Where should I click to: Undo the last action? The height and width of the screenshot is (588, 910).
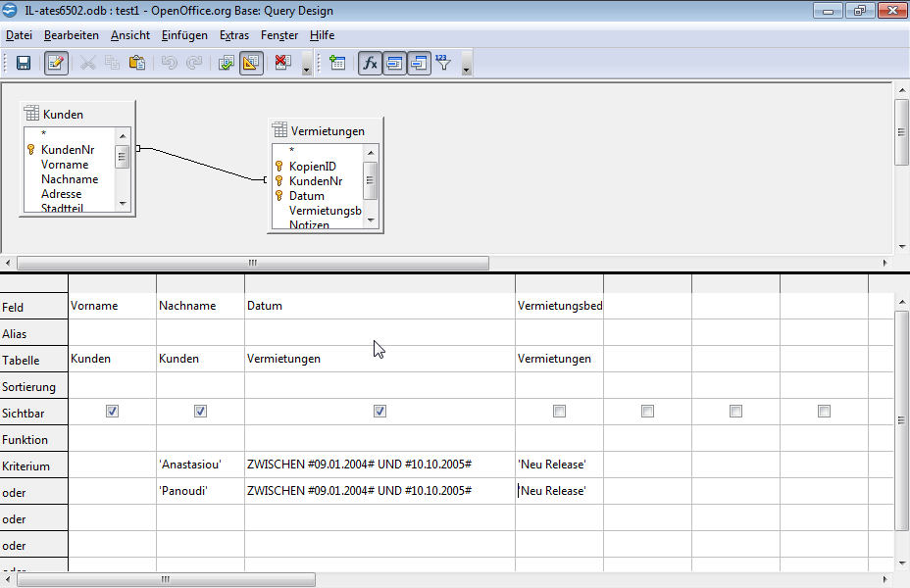tap(169, 63)
